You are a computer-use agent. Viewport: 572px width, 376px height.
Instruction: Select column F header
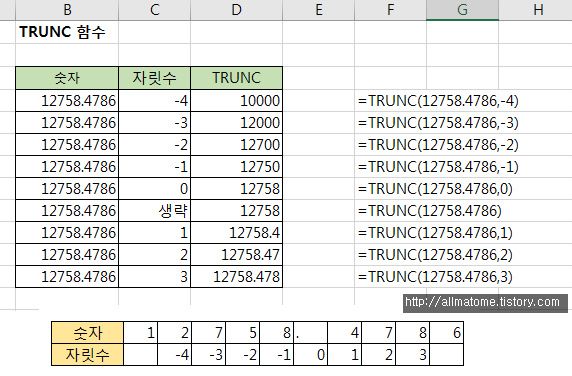[390, 10]
